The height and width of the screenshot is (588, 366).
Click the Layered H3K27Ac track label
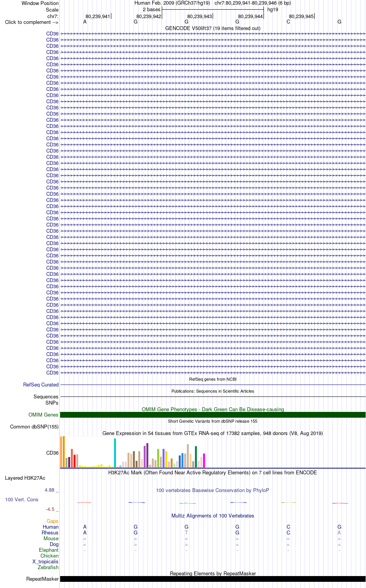click(x=25, y=478)
